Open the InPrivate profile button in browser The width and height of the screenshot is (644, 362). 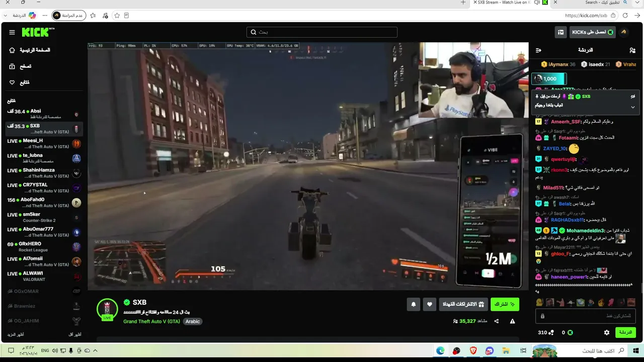69,16
